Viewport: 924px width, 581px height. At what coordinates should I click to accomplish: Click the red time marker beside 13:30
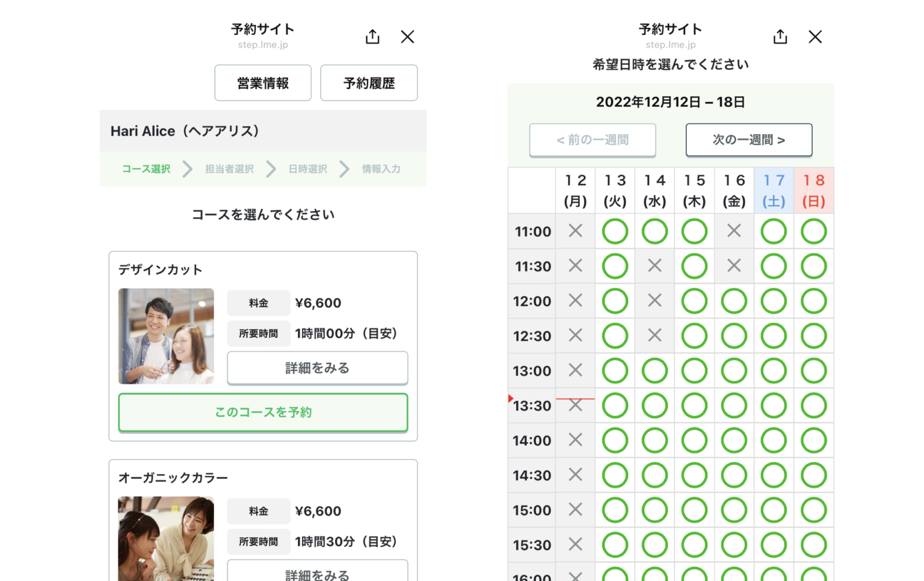512,398
